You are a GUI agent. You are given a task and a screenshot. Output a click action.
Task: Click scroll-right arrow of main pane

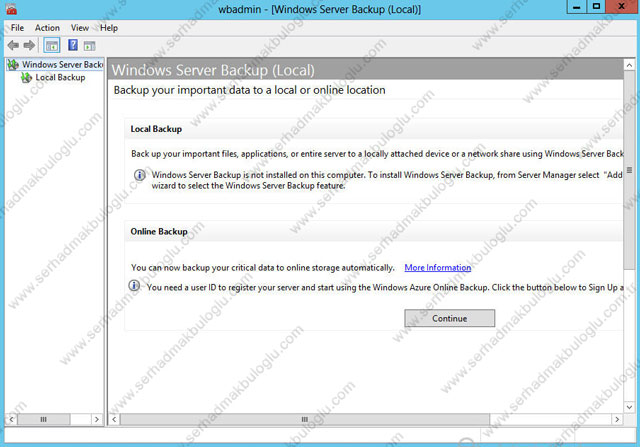617,419
